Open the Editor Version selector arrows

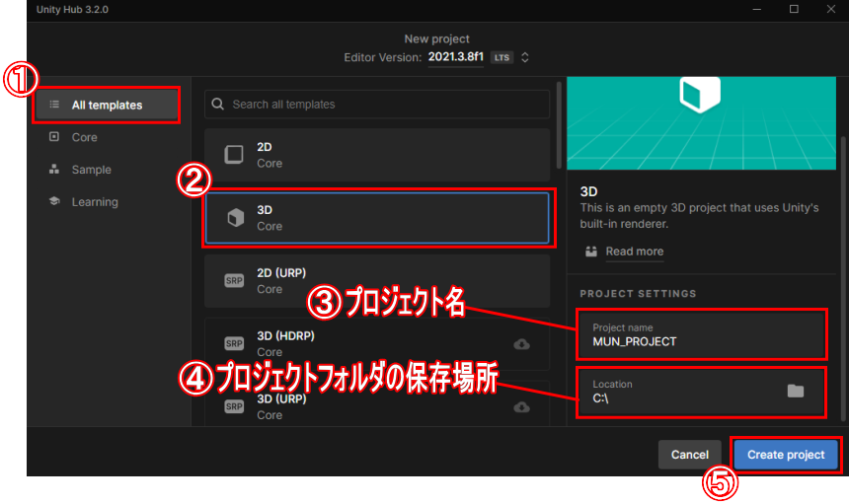click(x=524, y=57)
